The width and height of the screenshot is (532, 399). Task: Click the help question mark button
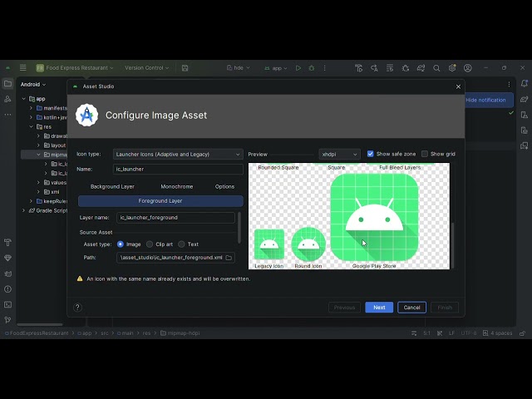click(x=77, y=308)
